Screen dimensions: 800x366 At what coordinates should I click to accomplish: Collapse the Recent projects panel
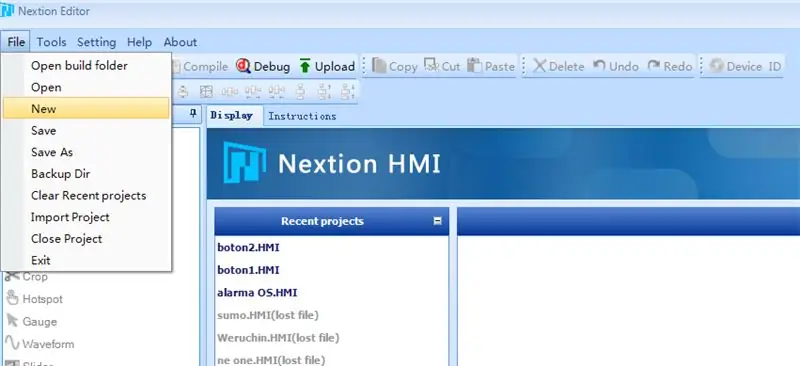tap(437, 221)
